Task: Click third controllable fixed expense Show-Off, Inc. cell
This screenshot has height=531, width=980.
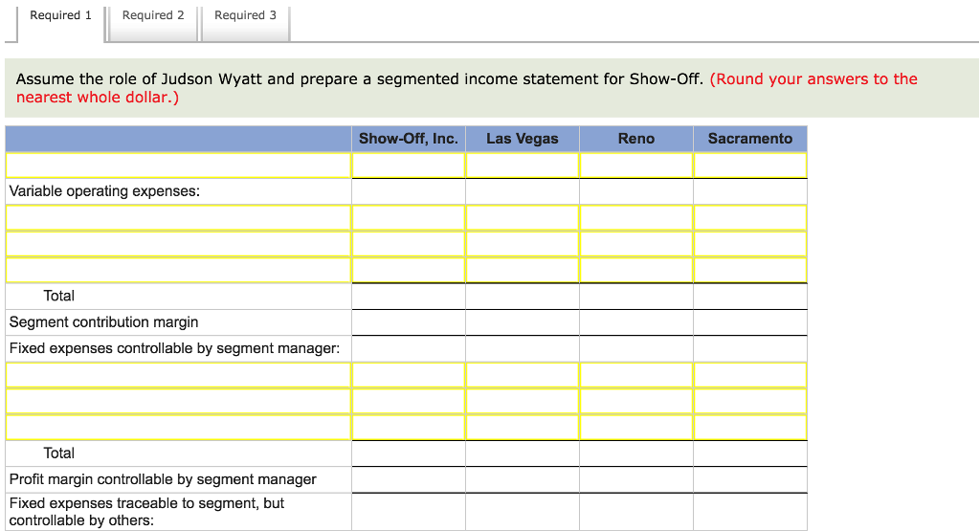Action: point(409,428)
